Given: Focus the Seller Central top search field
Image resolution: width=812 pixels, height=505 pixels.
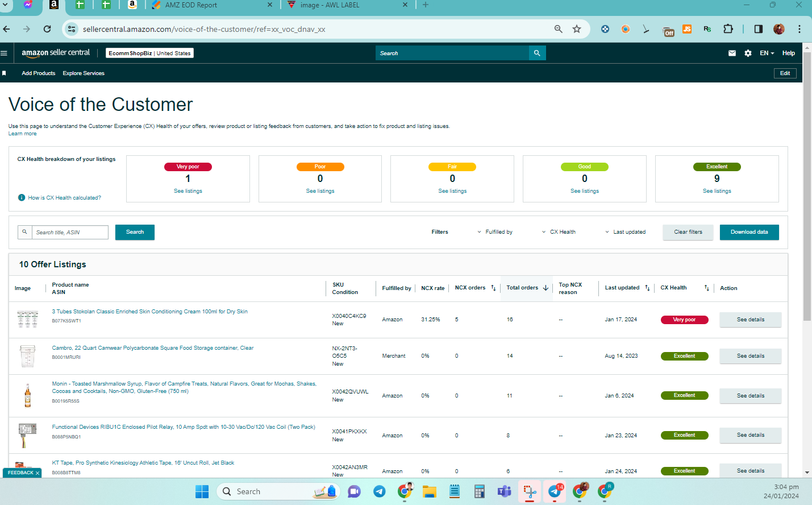Looking at the screenshot, I should pos(452,53).
